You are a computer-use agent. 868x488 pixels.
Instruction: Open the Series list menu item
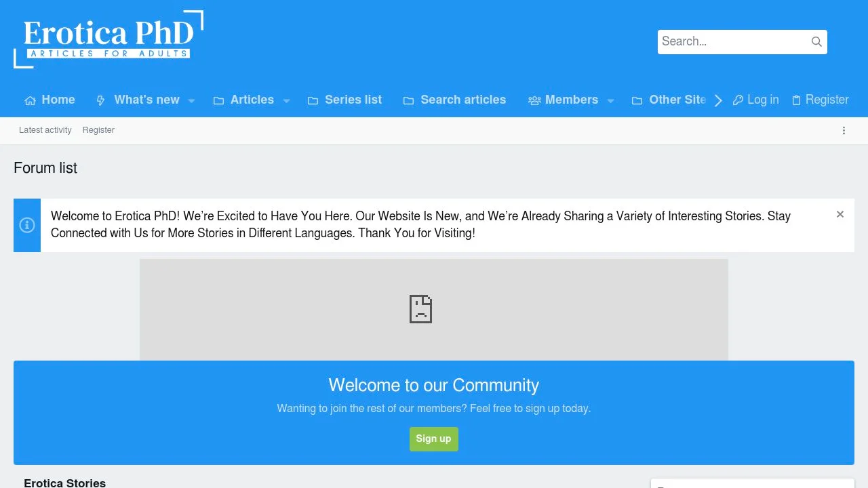[x=353, y=100]
